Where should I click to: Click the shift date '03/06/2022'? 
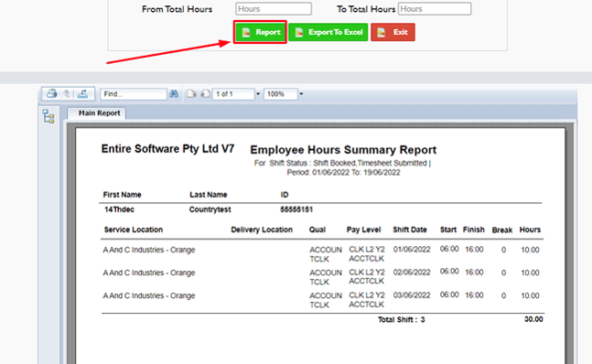[x=412, y=295]
